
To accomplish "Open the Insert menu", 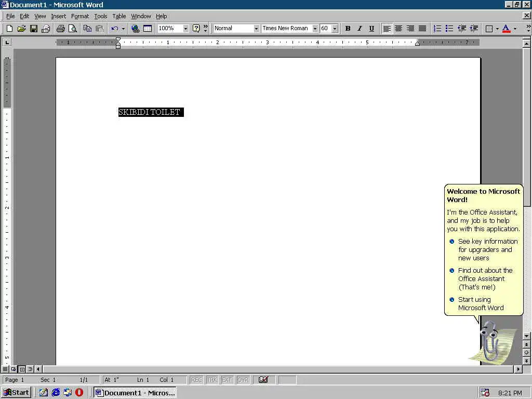I will (x=58, y=16).
